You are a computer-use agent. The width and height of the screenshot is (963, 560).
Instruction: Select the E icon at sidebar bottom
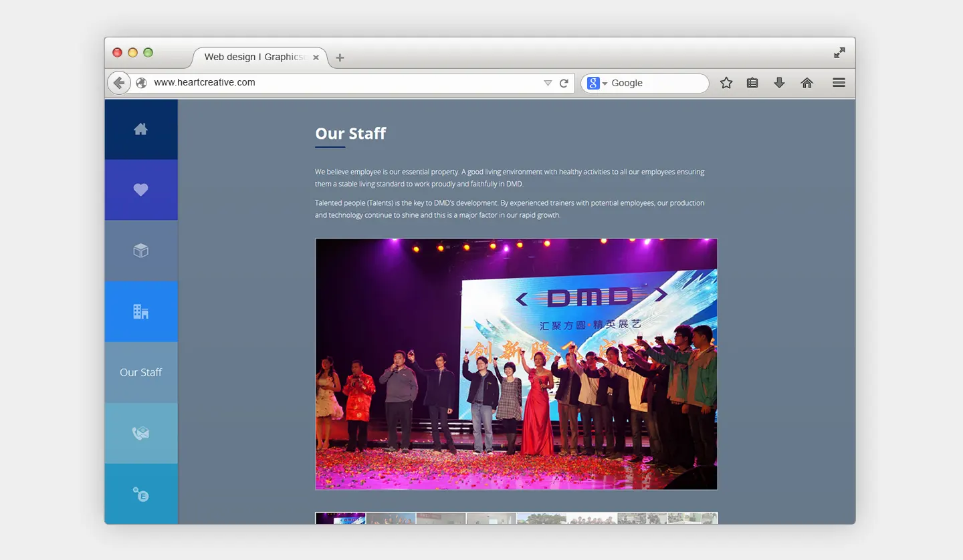click(140, 494)
